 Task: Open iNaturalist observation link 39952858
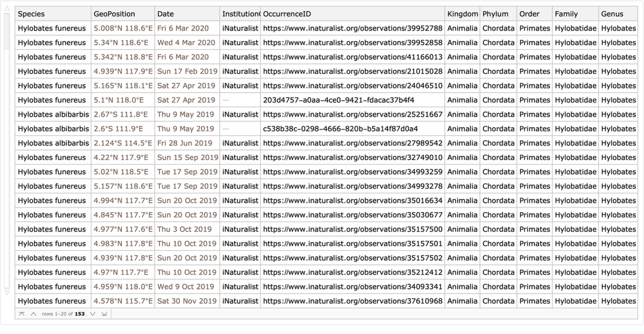tap(353, 43)
